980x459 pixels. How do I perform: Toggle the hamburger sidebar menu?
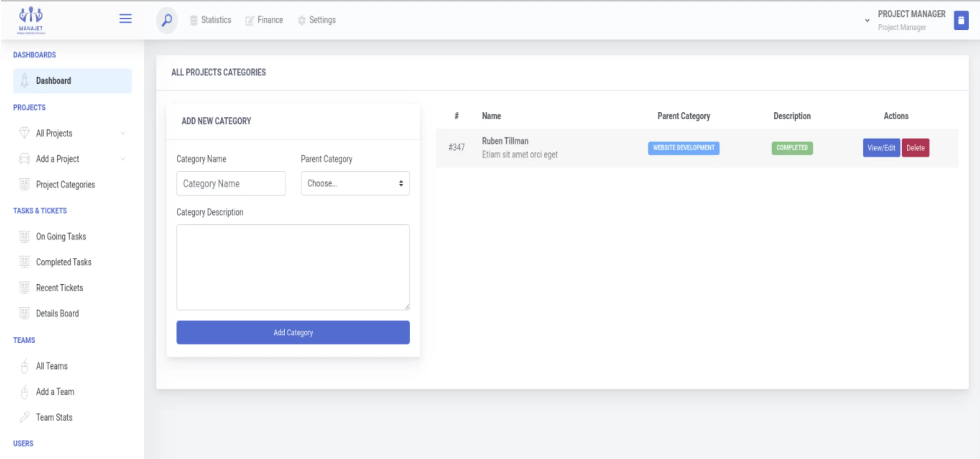click(x=125, y=19)
